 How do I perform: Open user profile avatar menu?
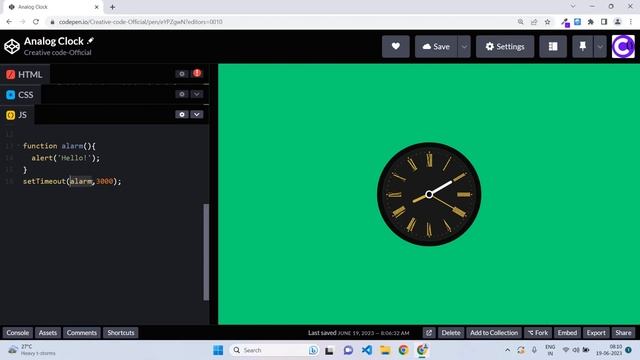click(623, 47)
